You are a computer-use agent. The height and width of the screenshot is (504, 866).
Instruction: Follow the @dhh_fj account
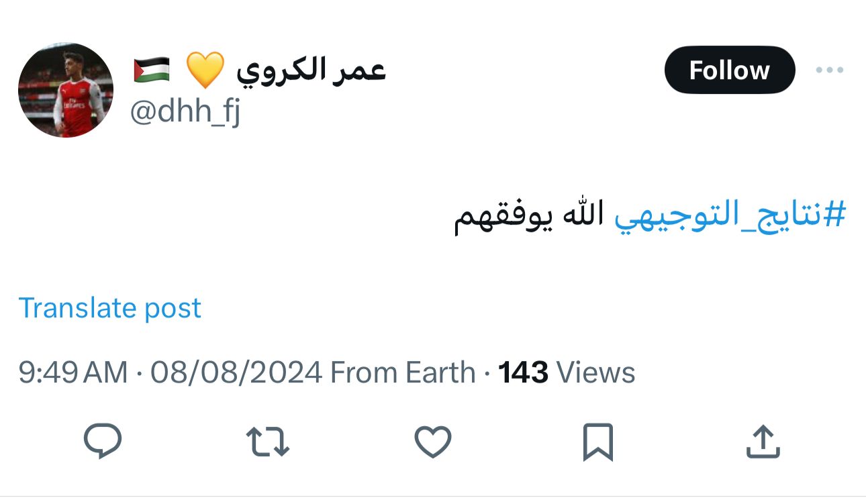pyautogui.click(x=730, y=70)
